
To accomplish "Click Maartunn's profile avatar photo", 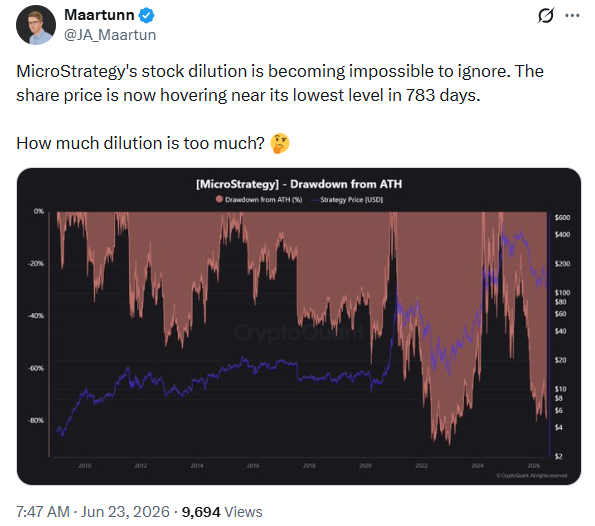I will tap(36, 25).
